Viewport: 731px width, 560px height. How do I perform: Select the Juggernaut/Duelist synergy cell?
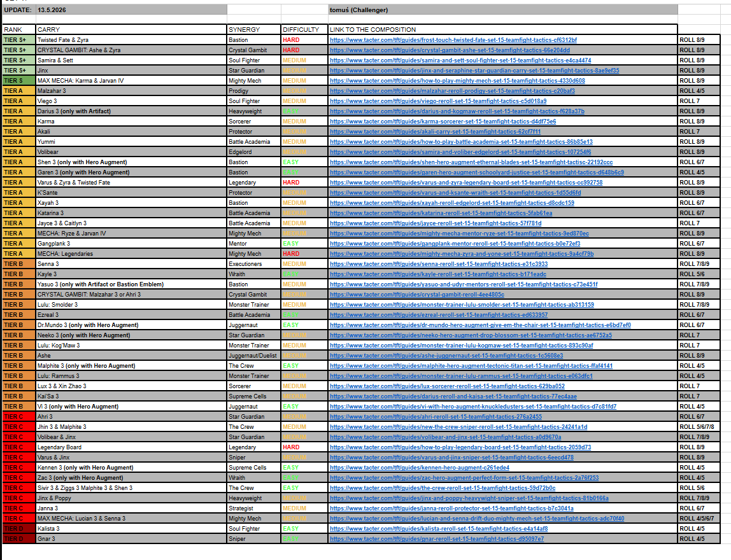253,356
